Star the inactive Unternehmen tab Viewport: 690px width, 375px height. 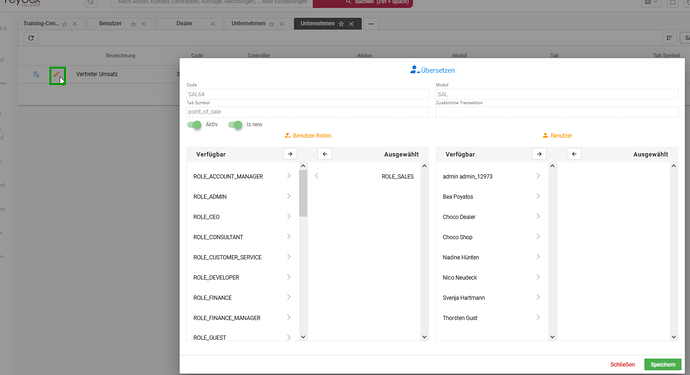coord(272,24)
